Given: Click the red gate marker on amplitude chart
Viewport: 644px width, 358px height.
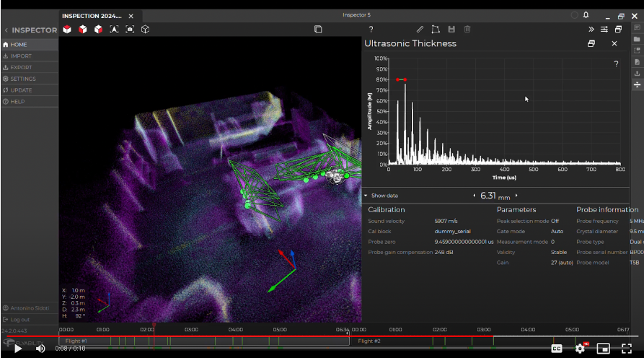Looking at the screenshot, I should [401, 79].
